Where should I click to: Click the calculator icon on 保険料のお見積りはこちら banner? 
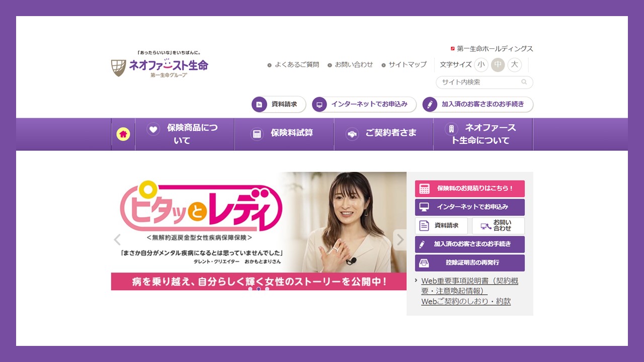tap(424, 189)
